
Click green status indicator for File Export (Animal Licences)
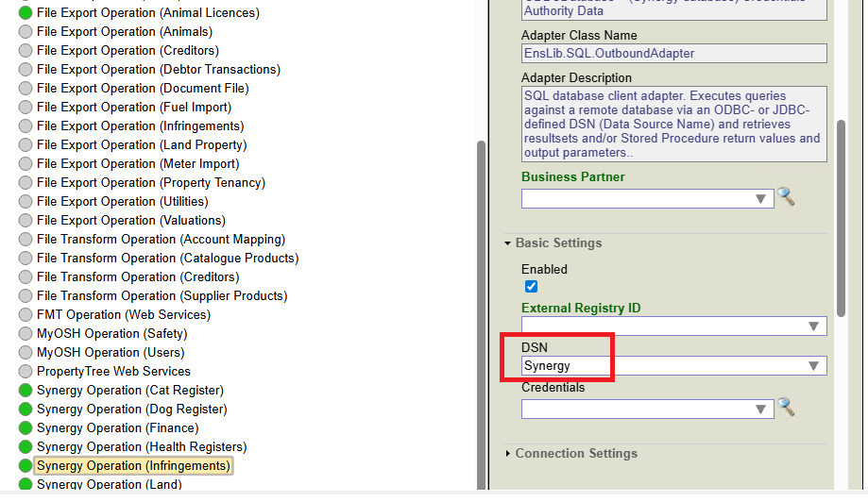pyautogui.click(x=26, y=13)
